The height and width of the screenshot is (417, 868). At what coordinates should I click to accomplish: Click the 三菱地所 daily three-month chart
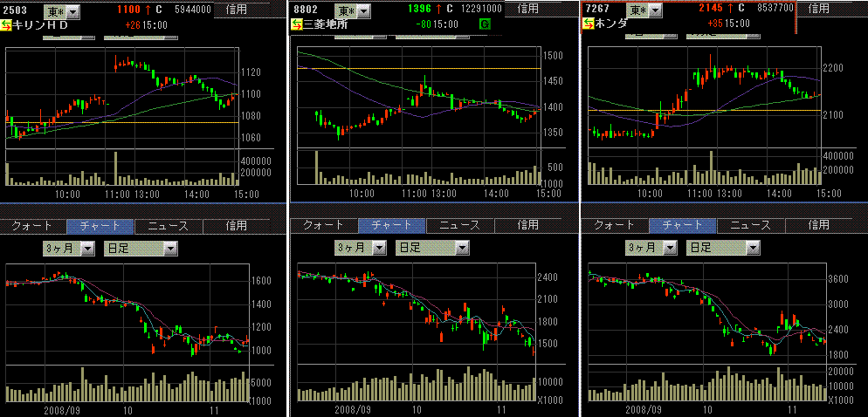417,313
